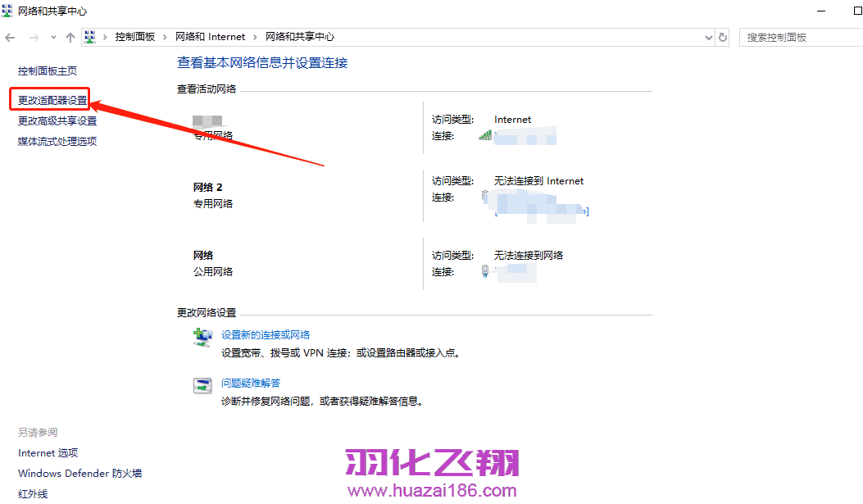
Task: Open 更改高级共享设置 link
Action: pyautogui.click(x=57, y=120)
